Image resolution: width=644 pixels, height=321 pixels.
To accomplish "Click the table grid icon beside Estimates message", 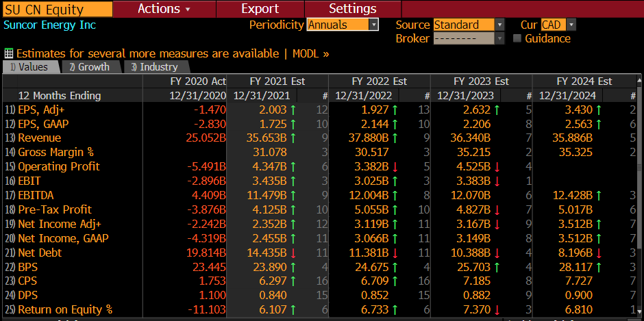I will pyautogui.click(x=8, y=53).
